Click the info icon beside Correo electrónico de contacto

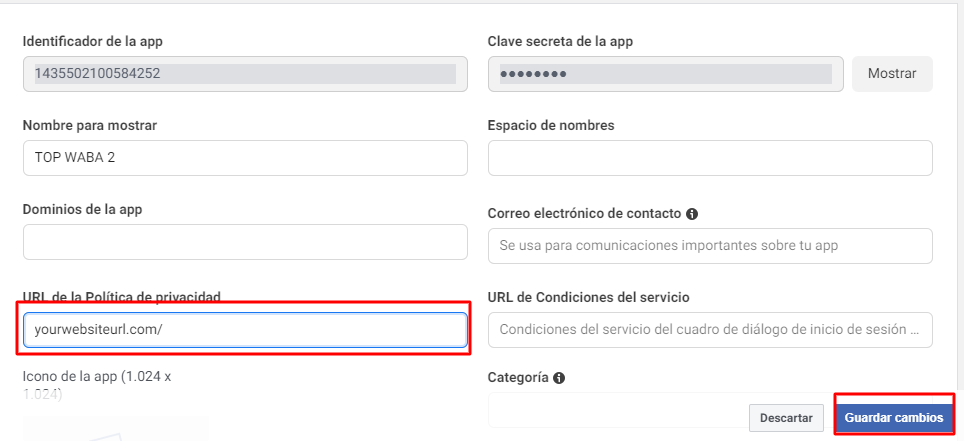(692, 214)
